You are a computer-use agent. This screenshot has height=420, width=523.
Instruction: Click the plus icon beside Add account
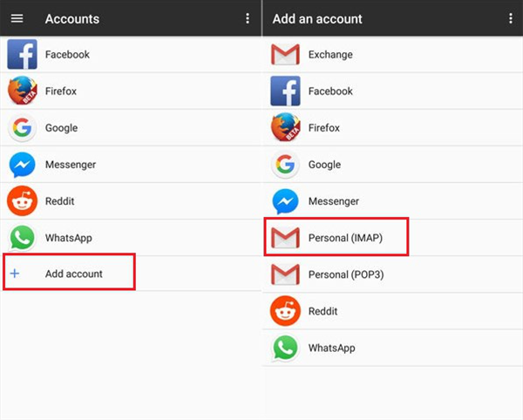[15, 274]
